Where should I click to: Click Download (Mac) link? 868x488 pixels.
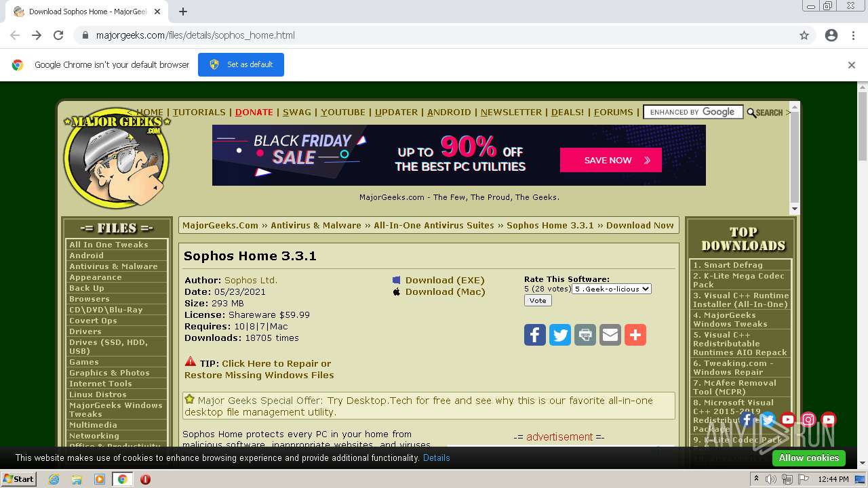point(446,291)
